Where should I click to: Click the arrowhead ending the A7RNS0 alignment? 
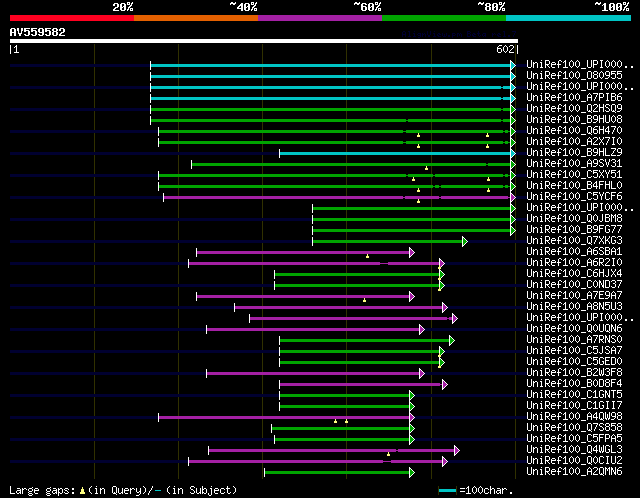click(452, 340)
